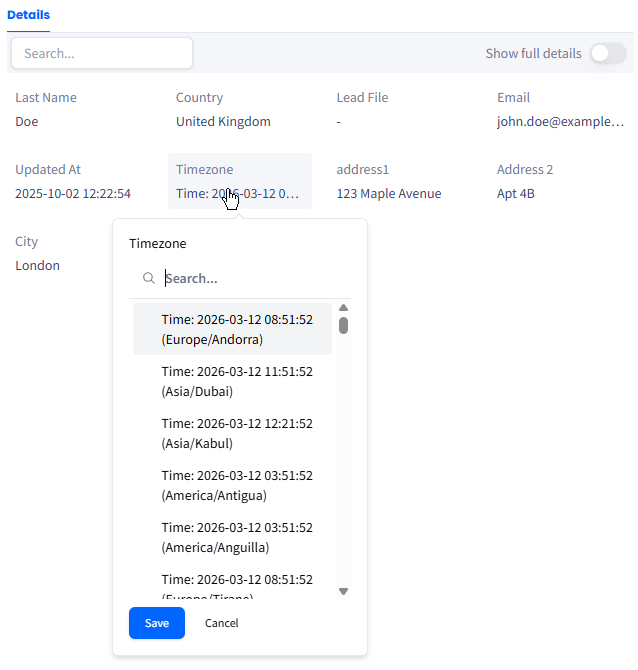638x670 pixels.
Task: Click the Lead File dash value
Action: 338,122
